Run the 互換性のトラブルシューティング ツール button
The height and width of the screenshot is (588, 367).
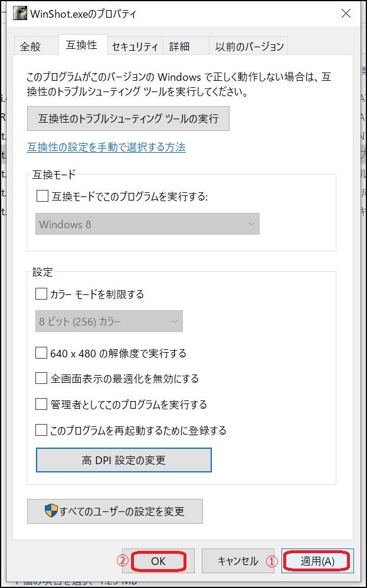(x=128, y=119)
